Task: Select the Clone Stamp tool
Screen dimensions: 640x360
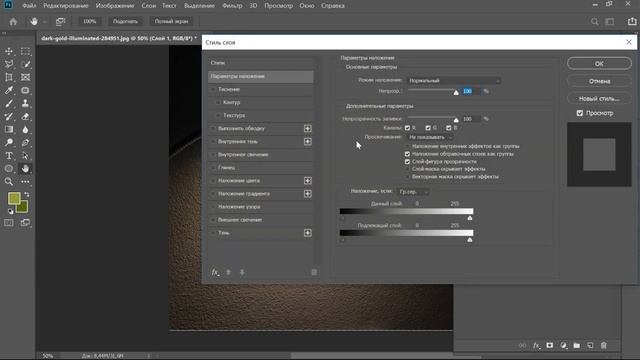Action: point(25,103)
